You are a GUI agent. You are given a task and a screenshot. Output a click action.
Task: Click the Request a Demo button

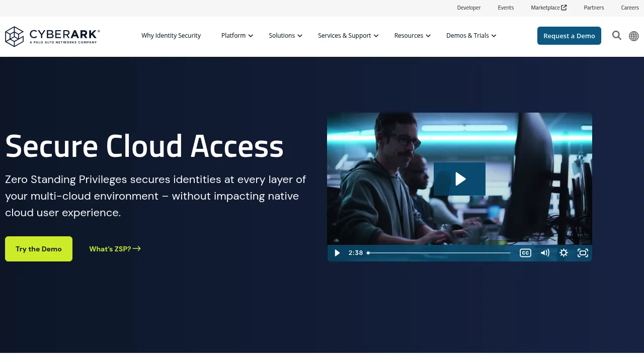click(x=569, y=36)
